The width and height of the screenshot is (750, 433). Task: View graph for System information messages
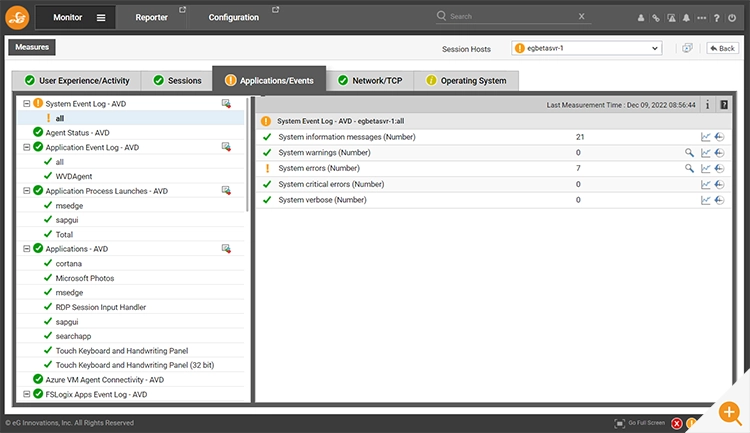[x=706, y=137]
